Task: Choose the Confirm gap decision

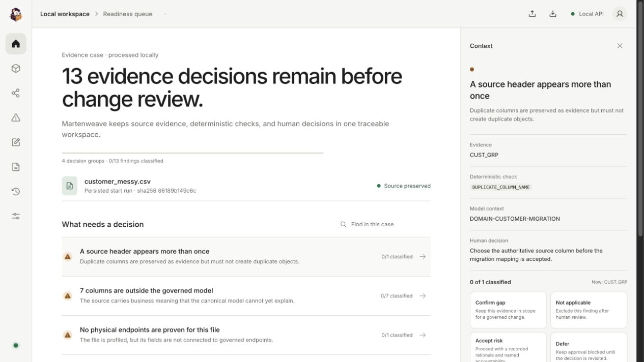Action: (x=508, y=310)
